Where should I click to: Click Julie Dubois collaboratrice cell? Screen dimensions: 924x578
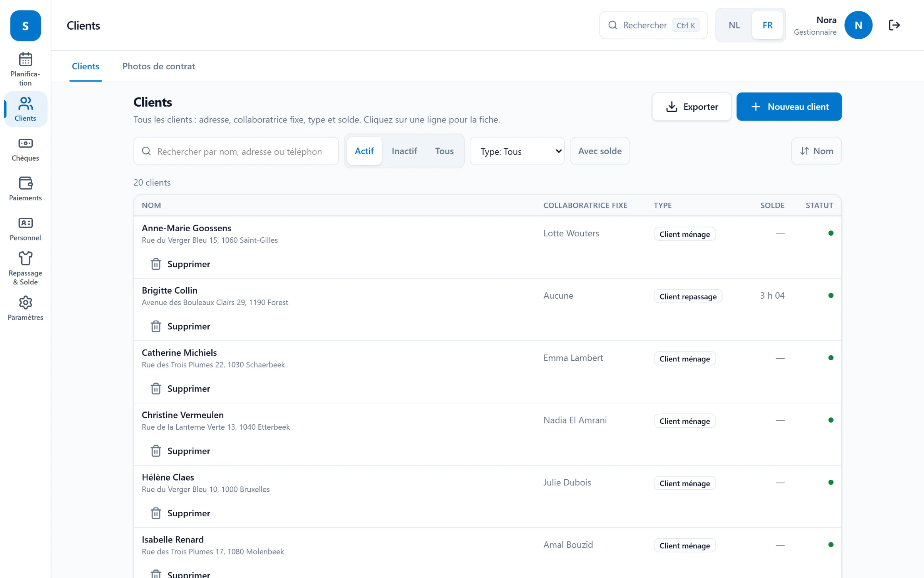pos(567,482)
